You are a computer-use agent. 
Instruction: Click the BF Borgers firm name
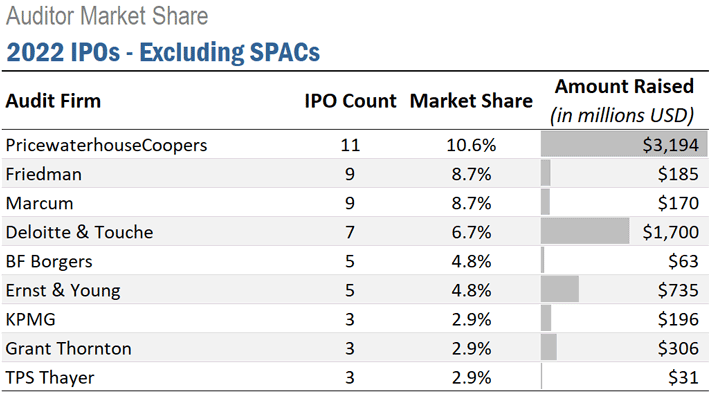pos(51,261)
